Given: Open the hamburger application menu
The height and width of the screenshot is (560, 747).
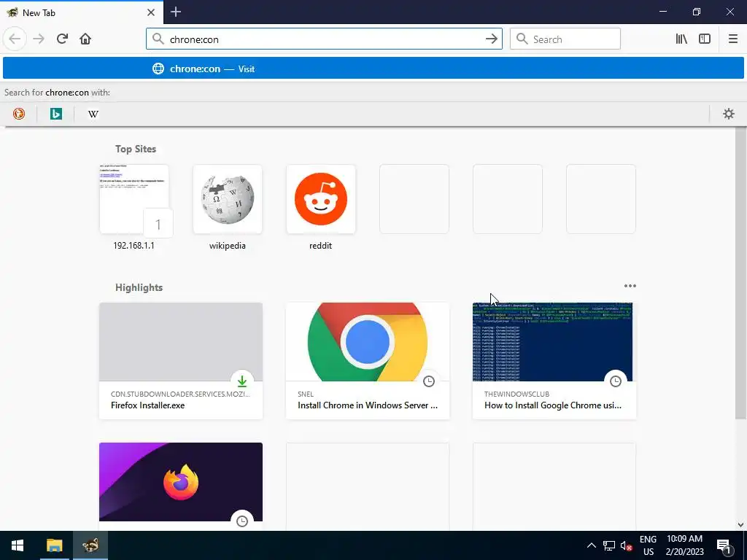Looking at the screenshot, I should [x=732, y=39].
